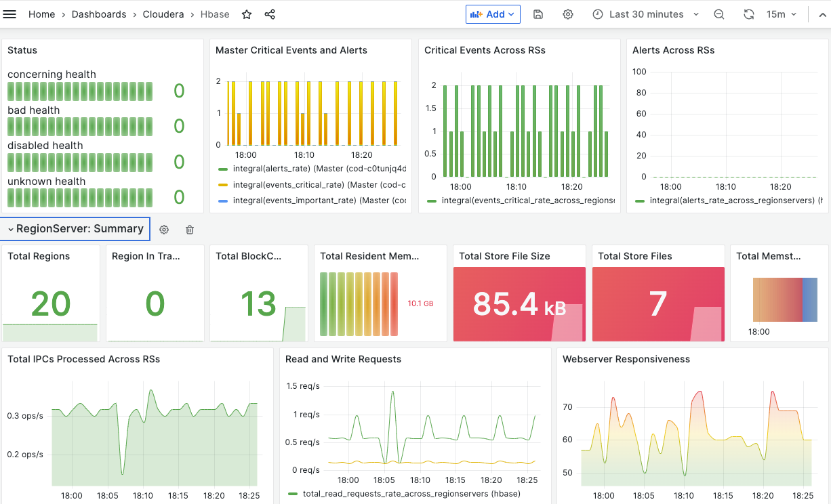Star the Hbase dashboard as favorite
The image size is (831, 504).
[247, 14]
